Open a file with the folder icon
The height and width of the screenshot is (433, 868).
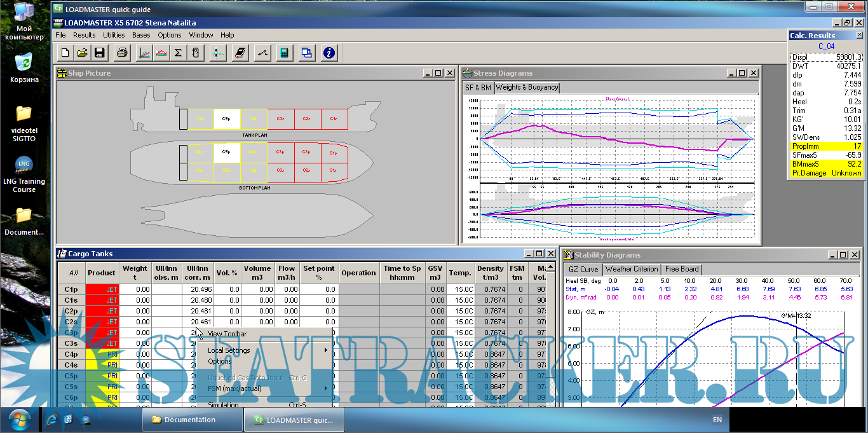pos(82,53)
